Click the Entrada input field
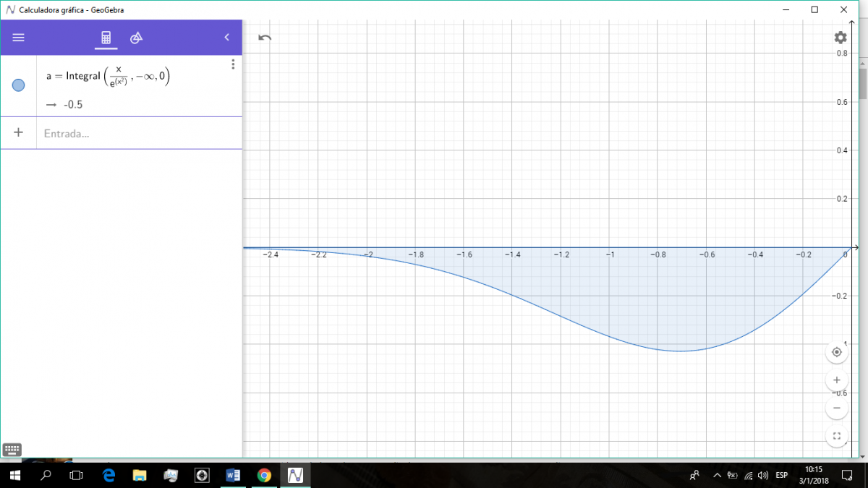The height and width of the screenshot is (488, 868). click(137, 134)
